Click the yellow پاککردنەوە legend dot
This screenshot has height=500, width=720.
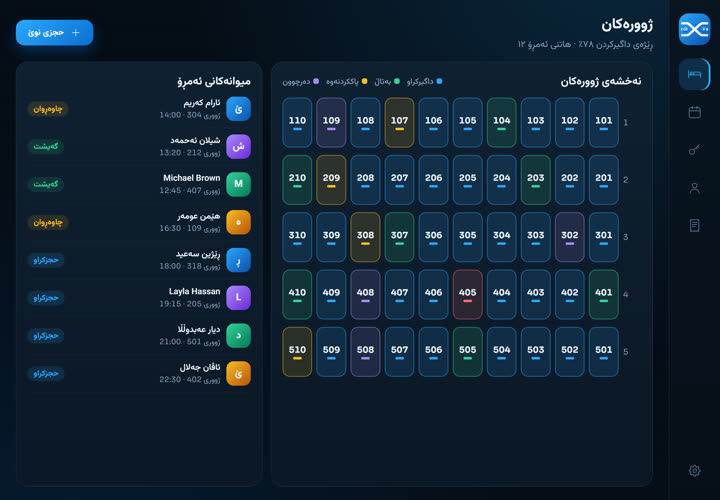(365, 81)
